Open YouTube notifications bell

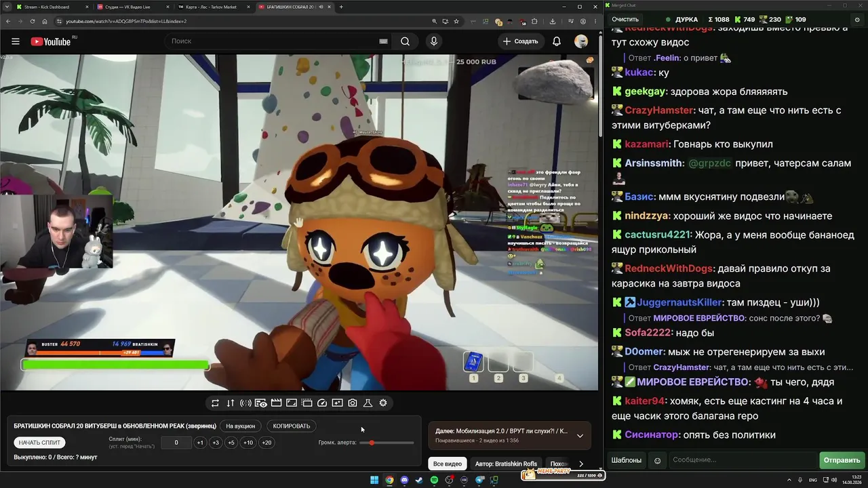tap(557, 41)
